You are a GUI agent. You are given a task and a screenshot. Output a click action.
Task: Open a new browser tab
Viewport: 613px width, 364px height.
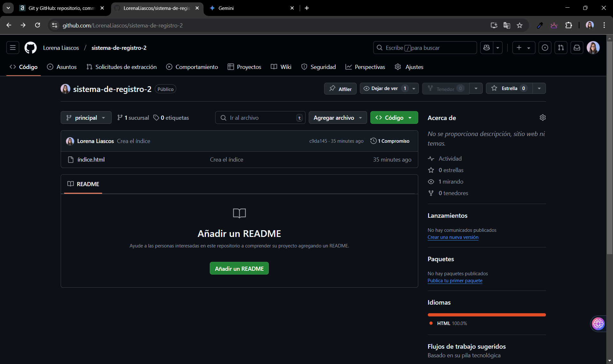[x=307, y=8]
